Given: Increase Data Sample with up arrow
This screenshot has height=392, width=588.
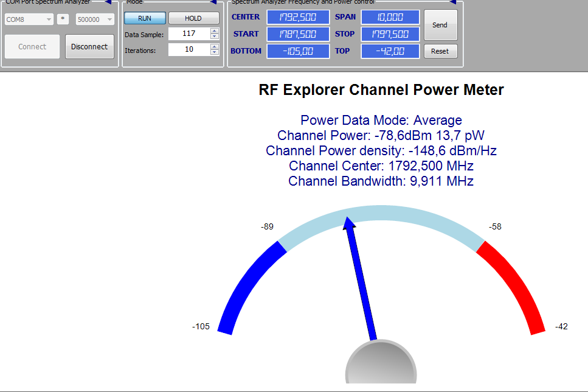Looking at the screenshot, I should pyautogui.click(x=215, y=31).
